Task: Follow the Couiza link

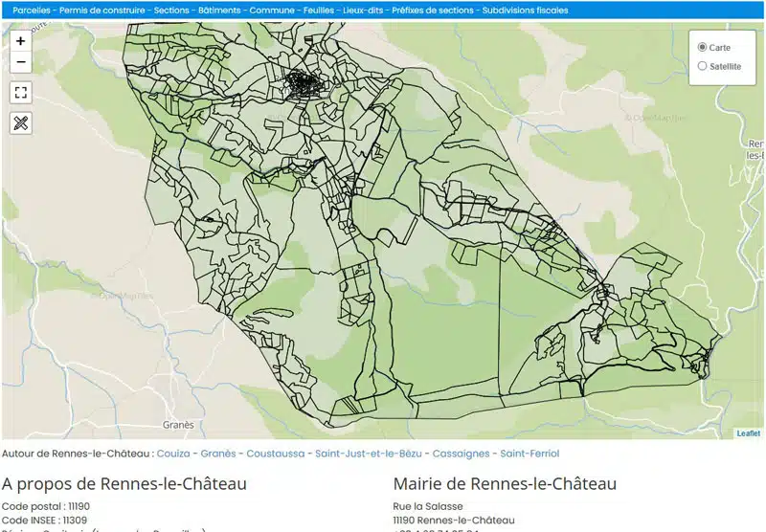Action: point(173,454)
